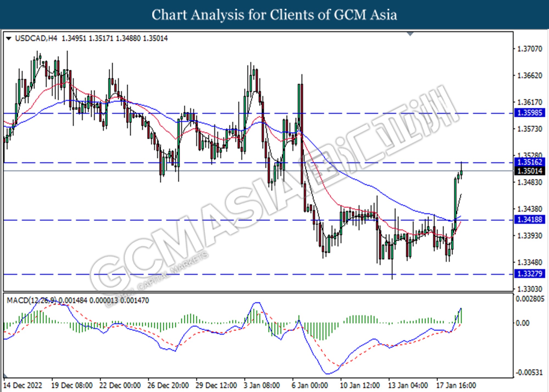Click the 13 Jan 04:00 time label
Viewport: 549px width, 392px height.
click(408, 385)
